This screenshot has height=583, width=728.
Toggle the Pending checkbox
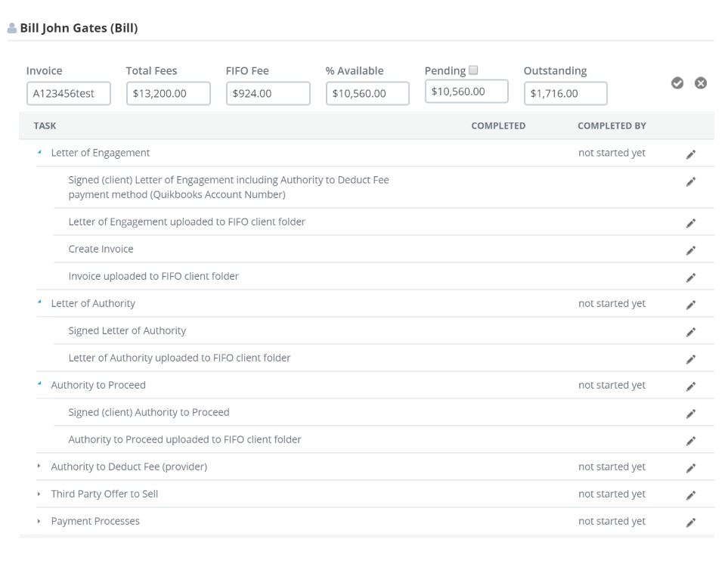pos(473,70)
